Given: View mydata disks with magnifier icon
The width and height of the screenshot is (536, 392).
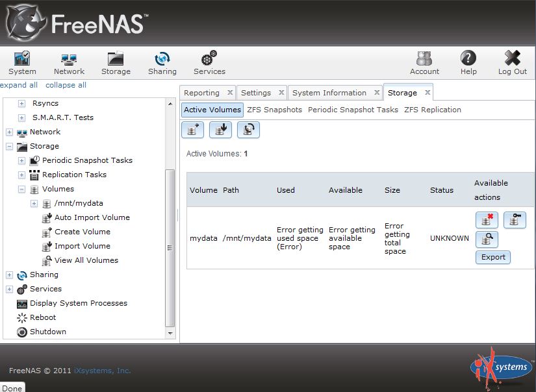Looking at the screenshot, I should [x=487, y=239].
